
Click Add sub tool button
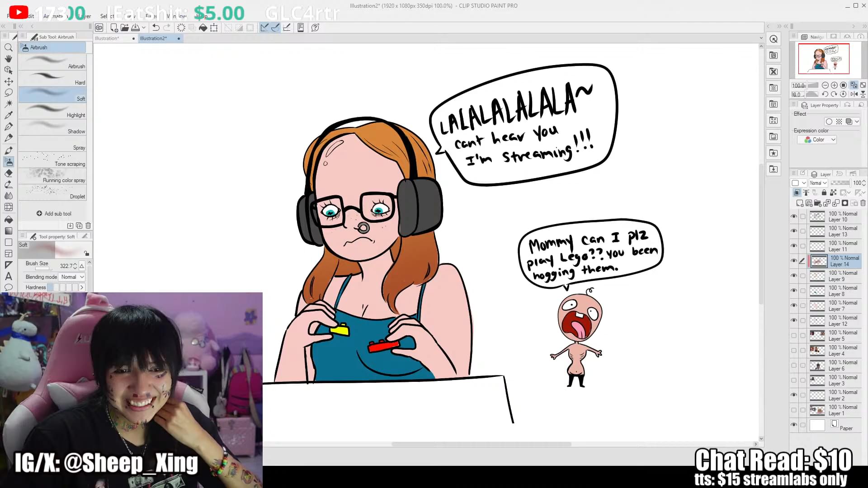pos(54,214)
